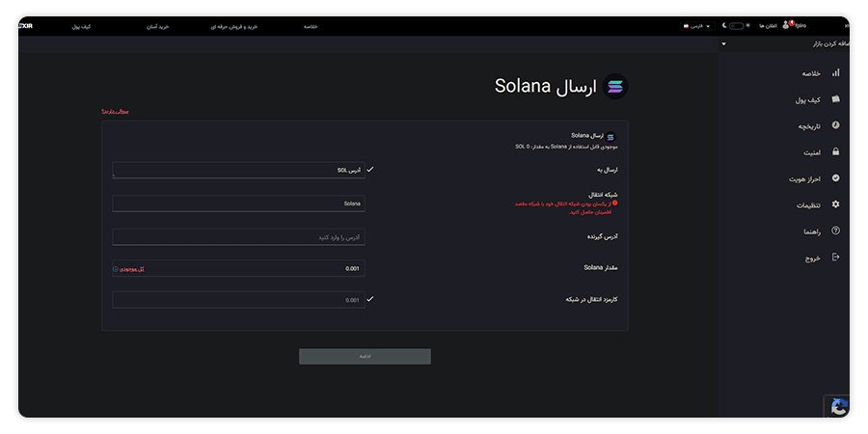Viewport: 868px width, 434px height.
Task: Click the sun icon by theme switch
Action: (747, 26)
